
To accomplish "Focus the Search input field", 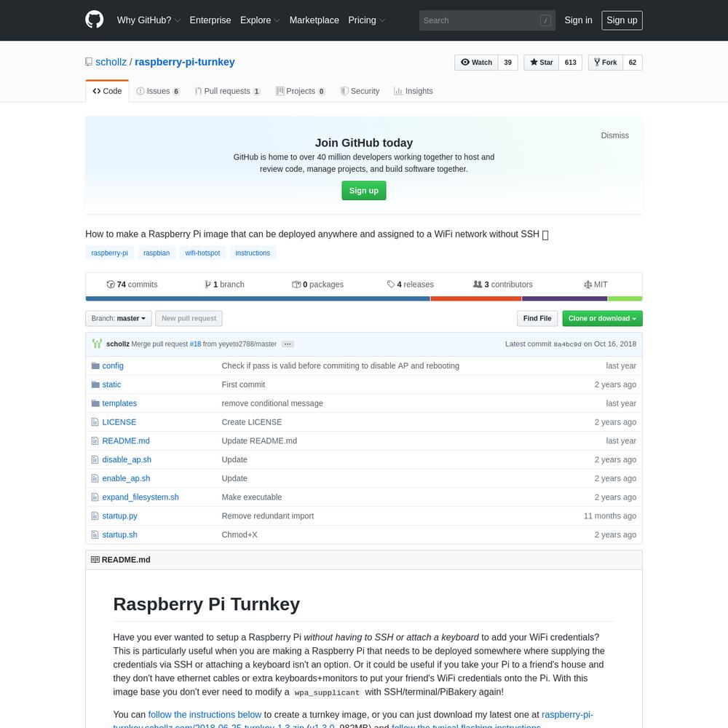I will pyautogui.click(x=487, y=20).
